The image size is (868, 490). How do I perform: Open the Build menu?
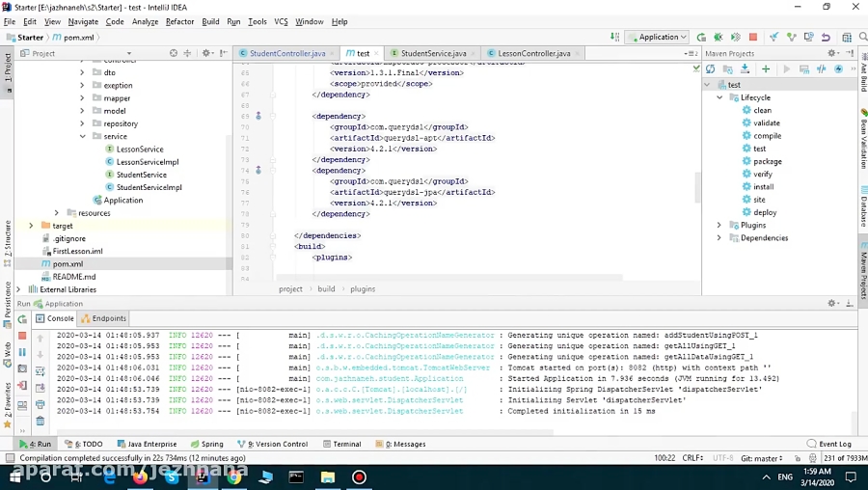click(x=210, y=21)
